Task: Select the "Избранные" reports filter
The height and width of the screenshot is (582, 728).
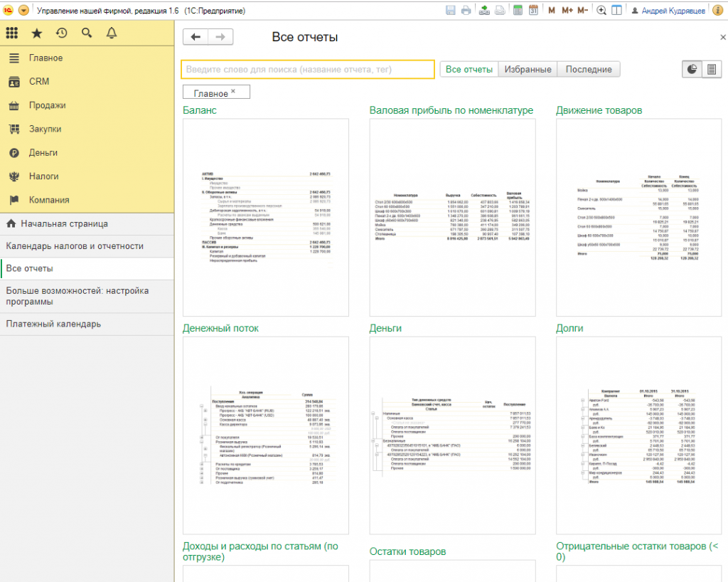Action: pyautogui.click(x=528, y=69)
